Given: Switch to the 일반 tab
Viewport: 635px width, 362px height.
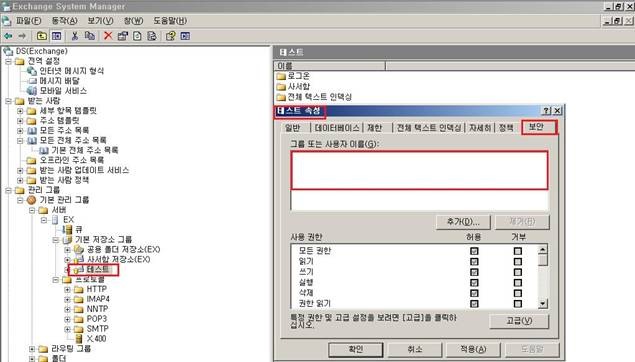Looking at the screenshot, I should pyautogui.click(x=293, y=128).
